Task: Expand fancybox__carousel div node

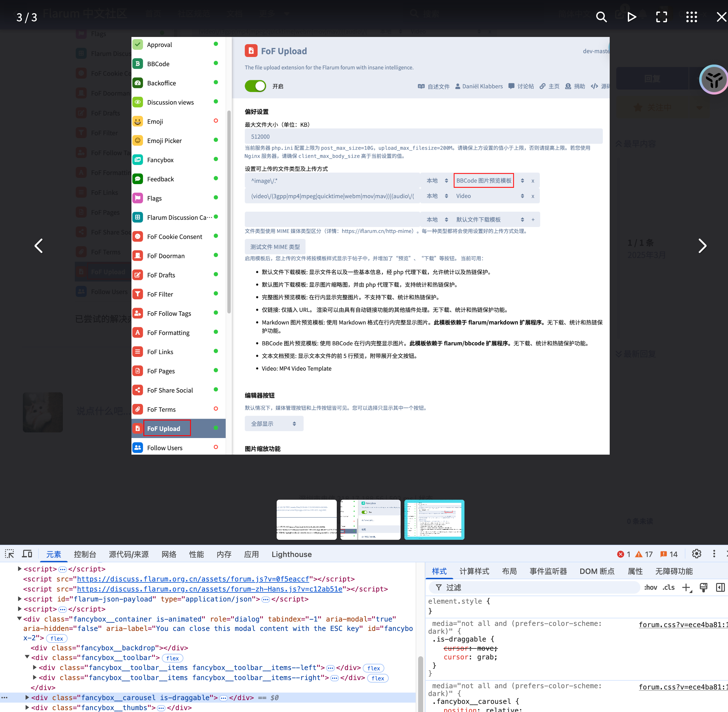Action: click(27, 697)
